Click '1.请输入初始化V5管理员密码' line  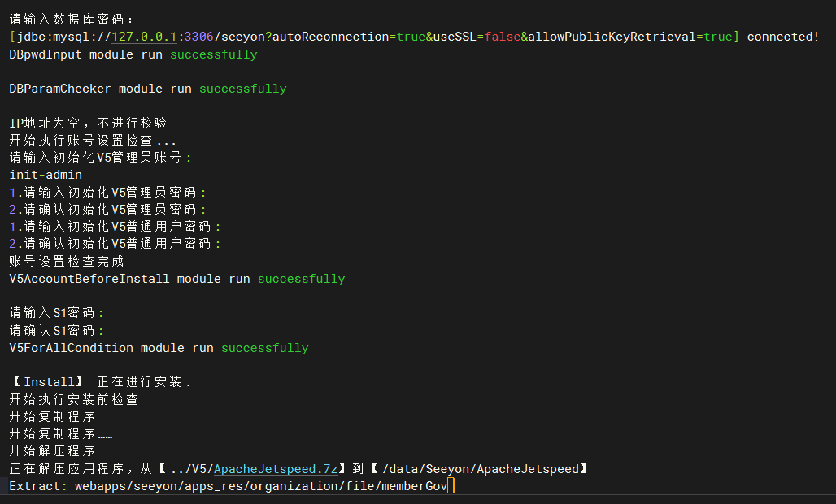point(107,192)
